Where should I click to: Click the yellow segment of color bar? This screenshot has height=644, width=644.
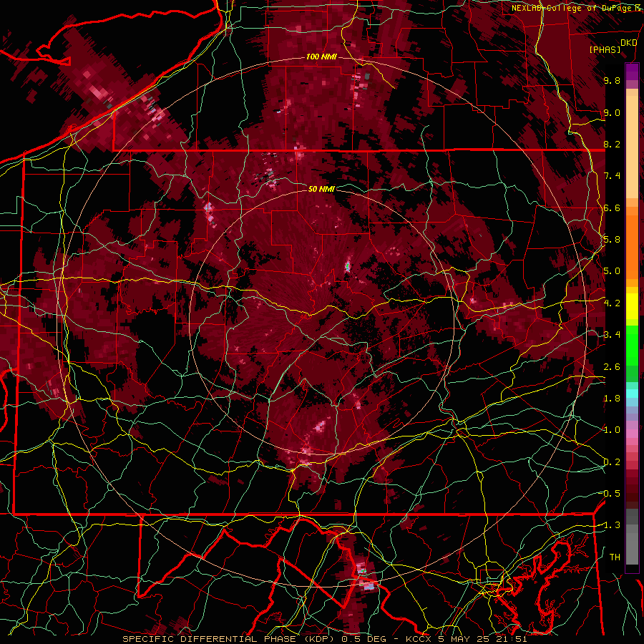(x=632, y=306)
